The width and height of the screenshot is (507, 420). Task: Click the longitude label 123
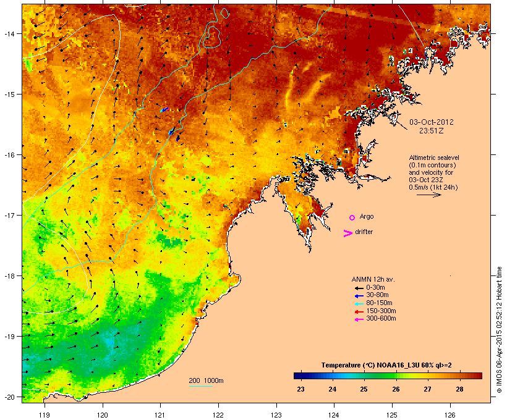(276, 415)
